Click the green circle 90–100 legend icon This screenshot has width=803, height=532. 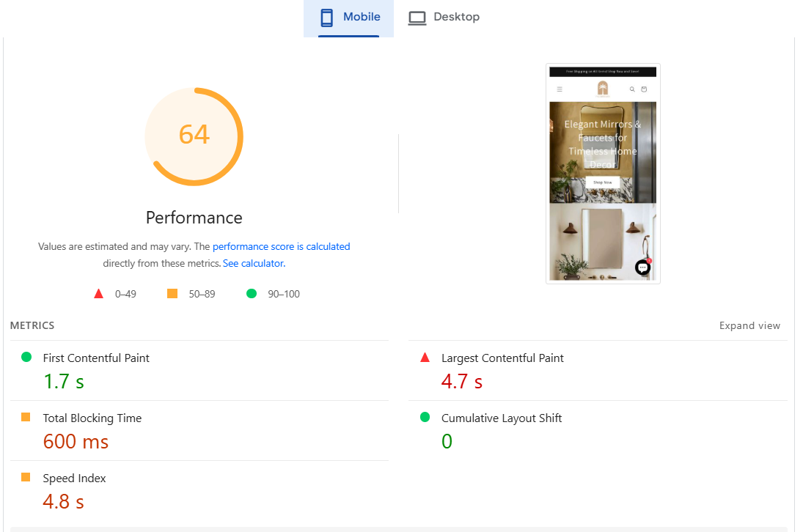pyautogui.click(x=252, y=294)
